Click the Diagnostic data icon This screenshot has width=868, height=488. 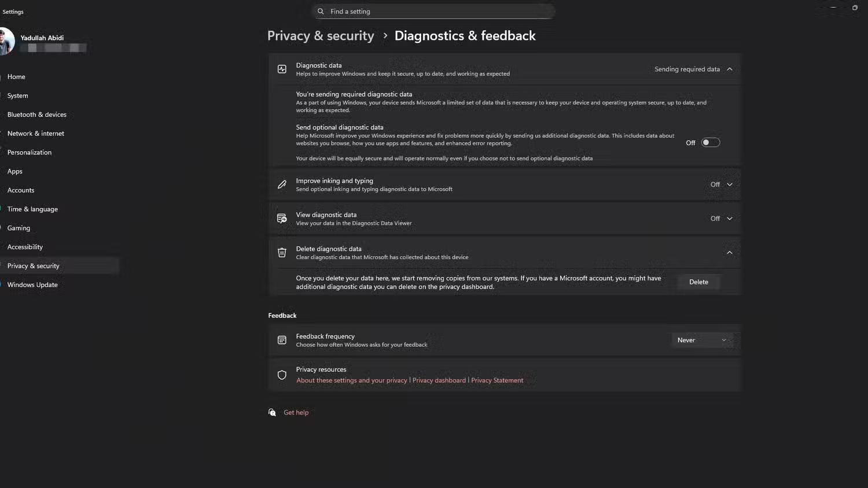[x=282, y=69]
